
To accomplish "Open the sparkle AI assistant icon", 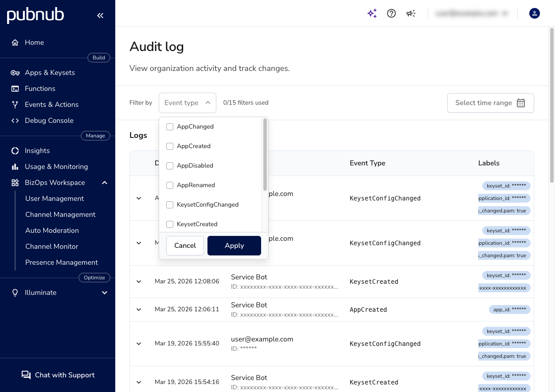I will tap(372, 13).
